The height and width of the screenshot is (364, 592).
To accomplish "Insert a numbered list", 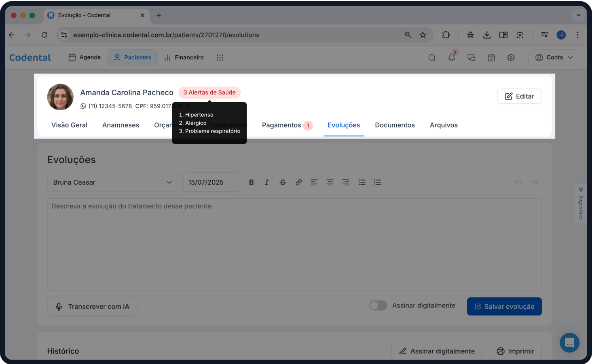I will (x=377, y=182).
